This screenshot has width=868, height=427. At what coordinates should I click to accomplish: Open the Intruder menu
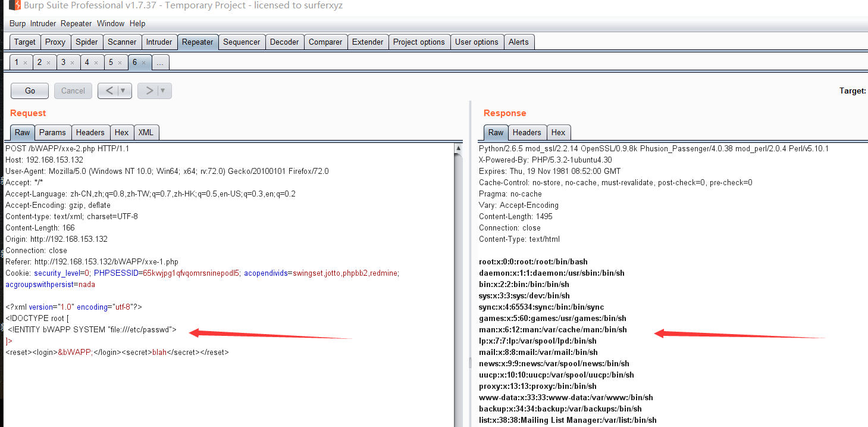(x=43, y=24)
